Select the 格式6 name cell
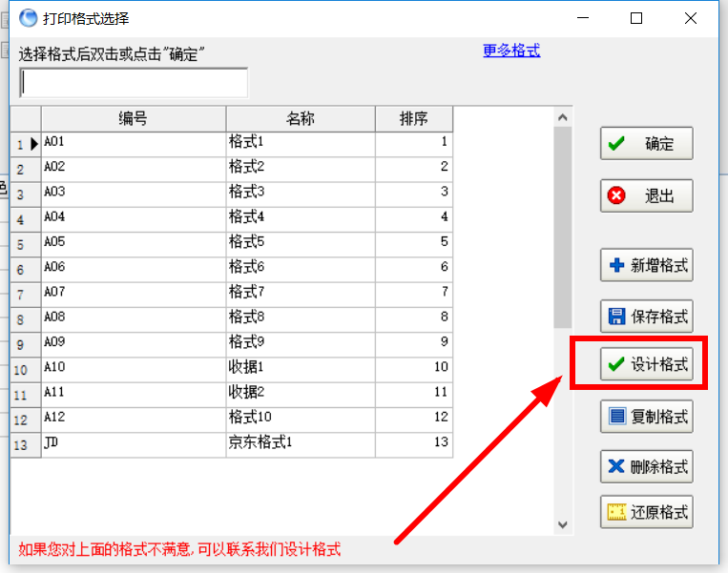Viewport: 728px width, 573px height. (301, 270)
